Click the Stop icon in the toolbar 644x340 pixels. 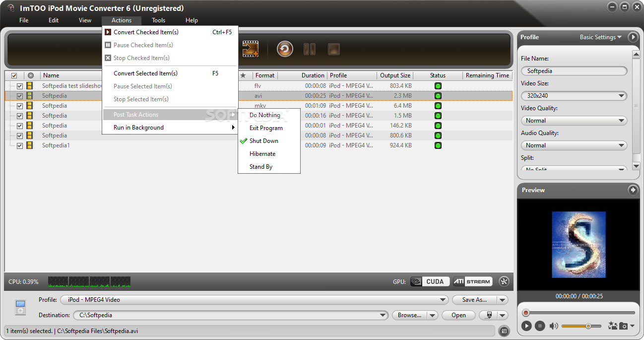pos(334,49)
